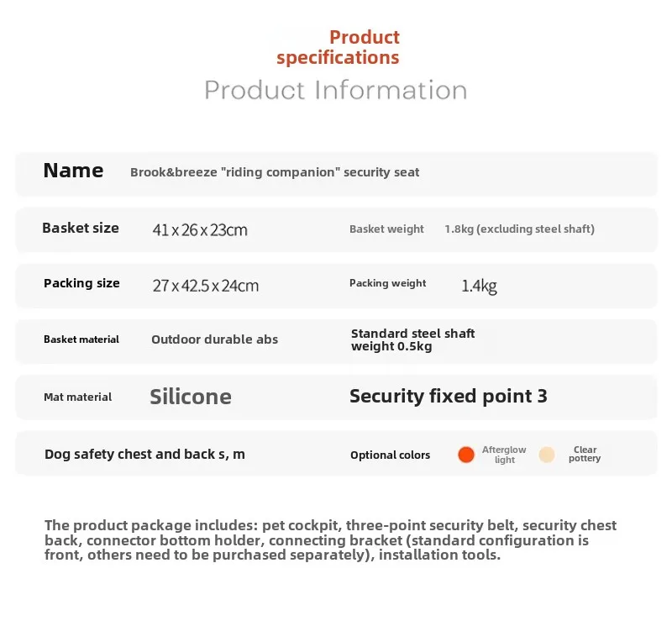Viewport: 672px width, 642px height.
Task: Click the "Product specifications" red heading
Action: click(339, 48)
